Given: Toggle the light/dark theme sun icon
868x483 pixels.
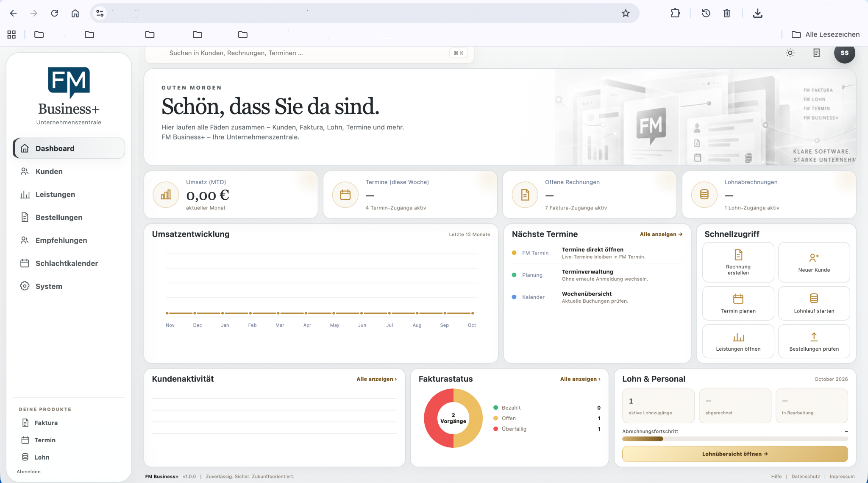Looking at the screenshot, I should [790, 53].
